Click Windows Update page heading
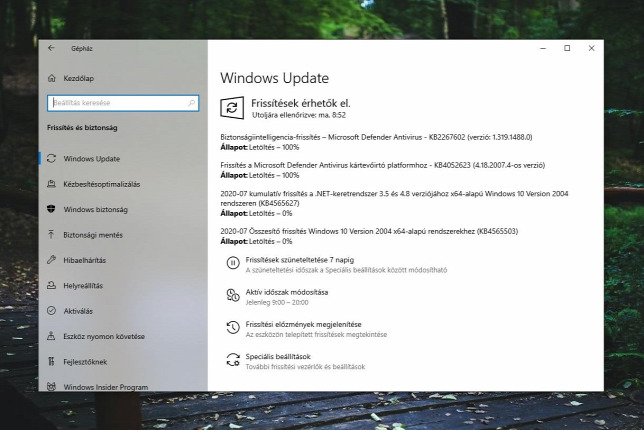 [x=274, y=78]
